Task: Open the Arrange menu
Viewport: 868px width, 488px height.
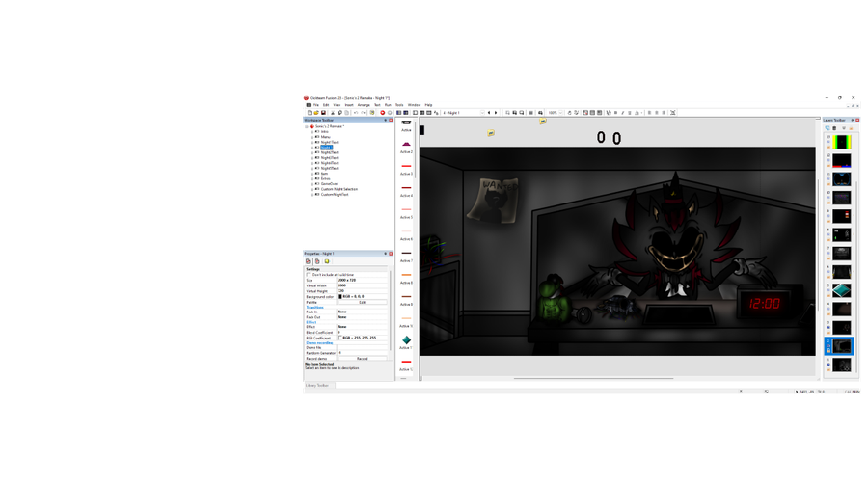Action: (x=364, y=105)
